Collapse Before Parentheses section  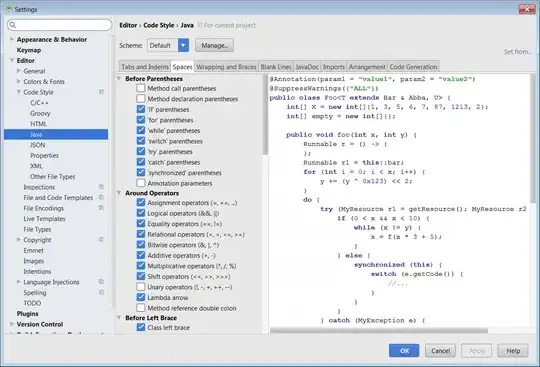coord(119,78)
